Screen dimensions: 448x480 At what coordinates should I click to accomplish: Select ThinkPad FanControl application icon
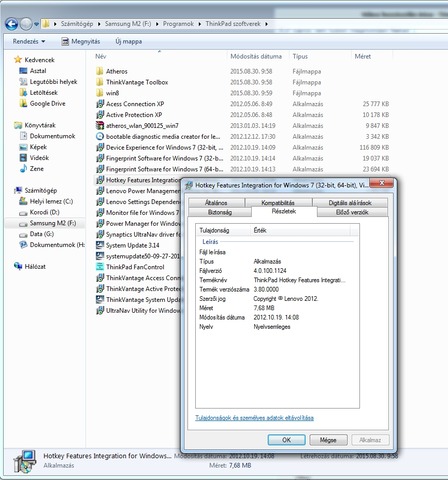click(x=100, y=267)
